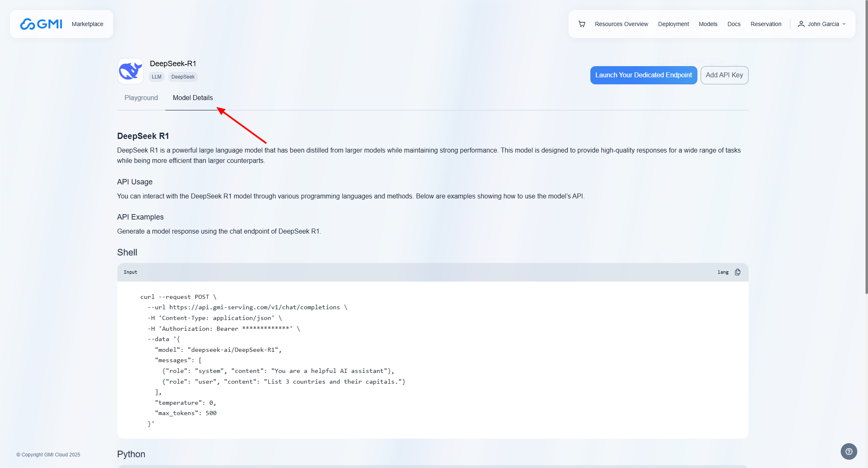The image size is (868, 468).
Task: Click the "model": "deepseek-ai/DeepSeek-R1" line
Action: 218,350
